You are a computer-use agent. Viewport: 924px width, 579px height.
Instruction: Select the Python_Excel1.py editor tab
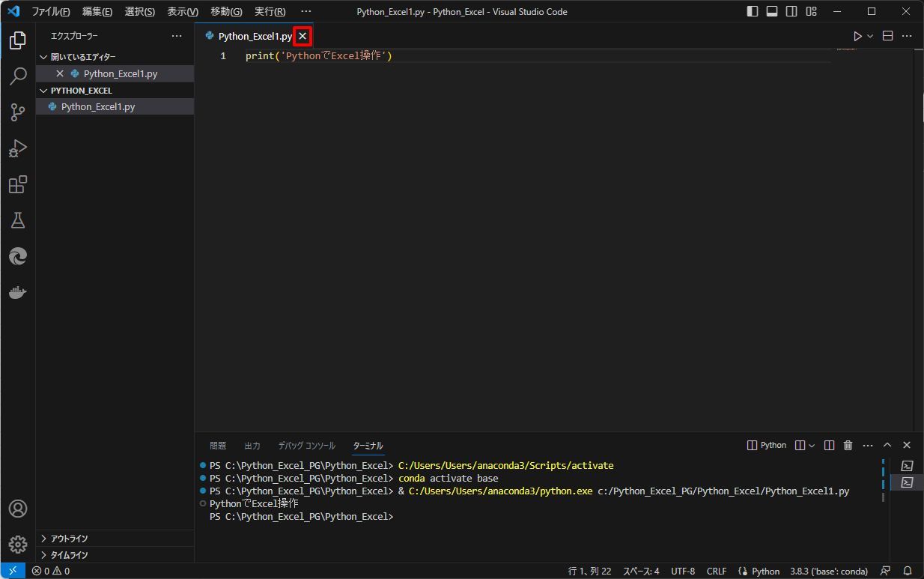pyautogui.click(x=255, y=36)
